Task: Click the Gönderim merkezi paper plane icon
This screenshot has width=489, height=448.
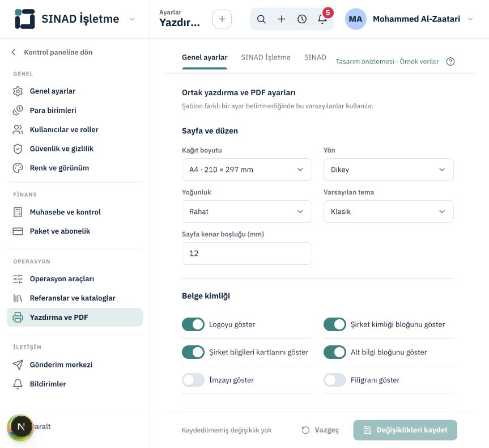Action: coord(18,365)
